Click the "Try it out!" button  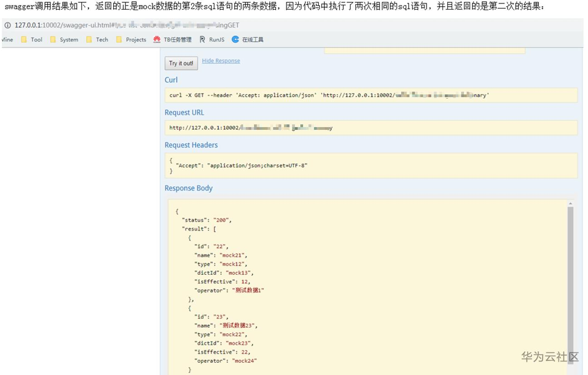click(181, 64)
